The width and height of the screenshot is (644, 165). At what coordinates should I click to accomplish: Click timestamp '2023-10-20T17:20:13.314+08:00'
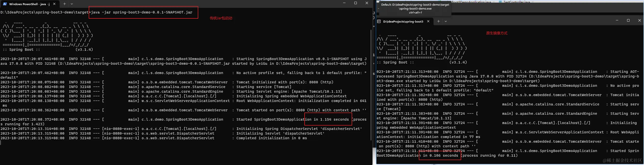(x=32, y=129)
